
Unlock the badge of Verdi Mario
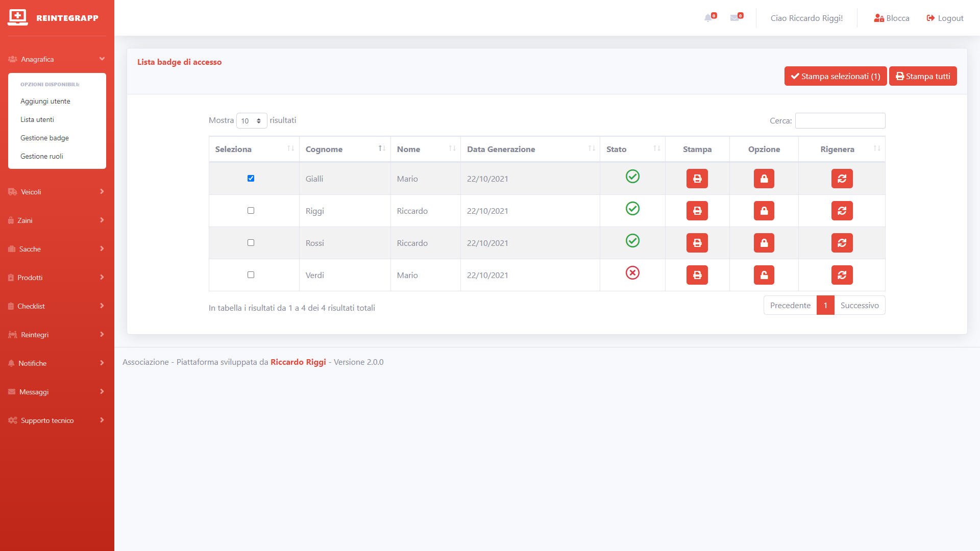point(764,275)
